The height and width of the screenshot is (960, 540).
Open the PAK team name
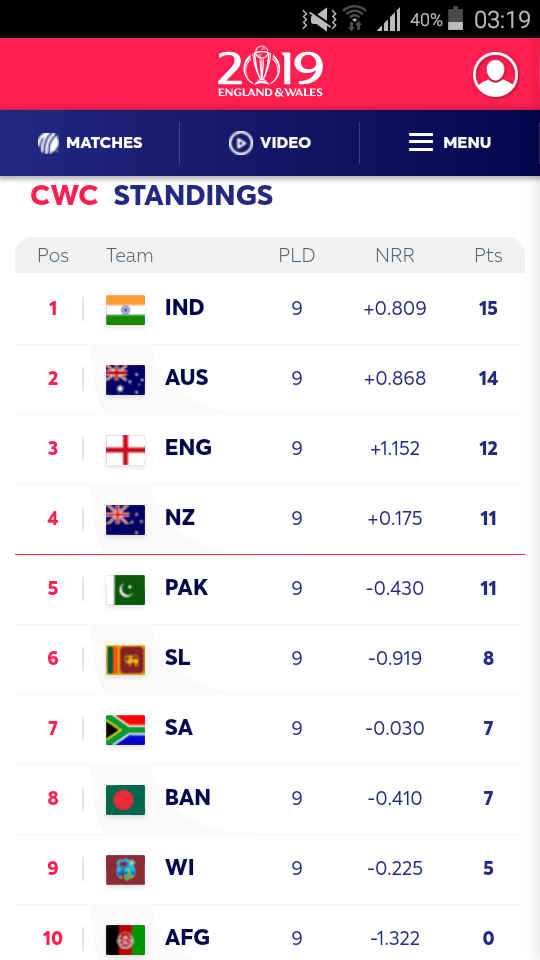186,588
